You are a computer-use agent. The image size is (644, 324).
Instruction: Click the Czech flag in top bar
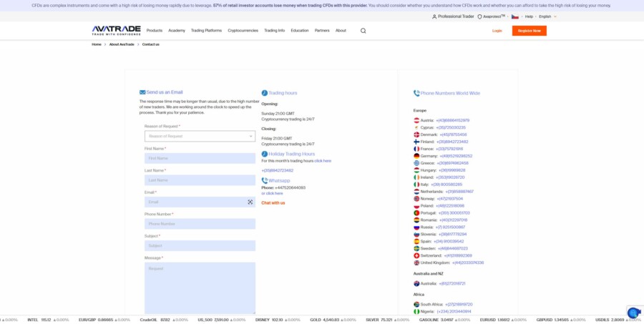point(515,17)
